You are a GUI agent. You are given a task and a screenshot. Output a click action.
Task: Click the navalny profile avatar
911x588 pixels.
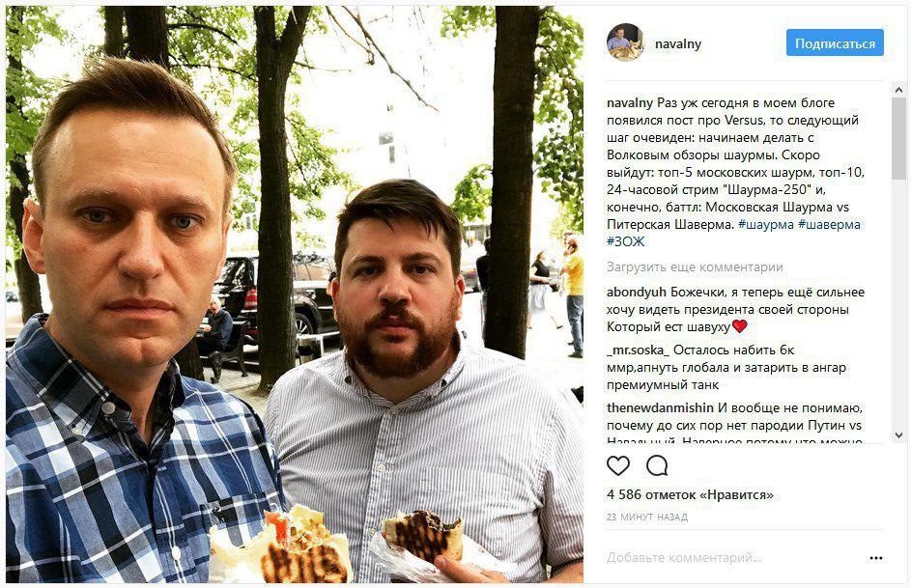[625, 42]
